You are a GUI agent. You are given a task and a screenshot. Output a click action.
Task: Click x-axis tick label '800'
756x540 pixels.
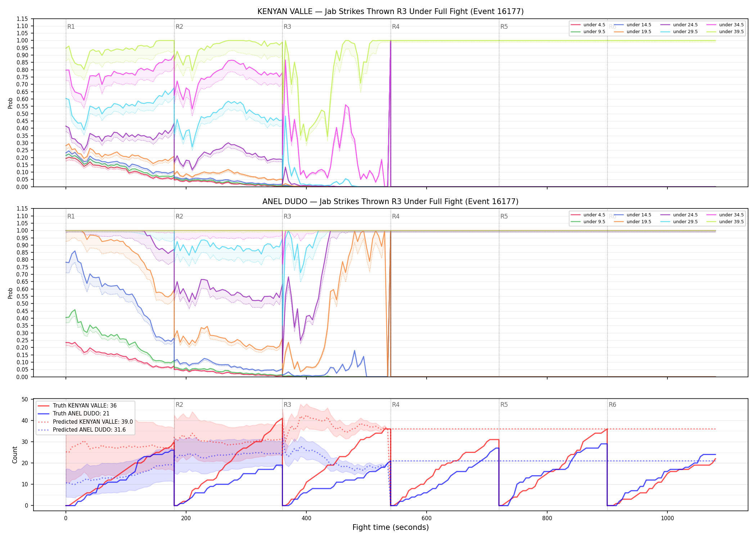coord(547,518)
